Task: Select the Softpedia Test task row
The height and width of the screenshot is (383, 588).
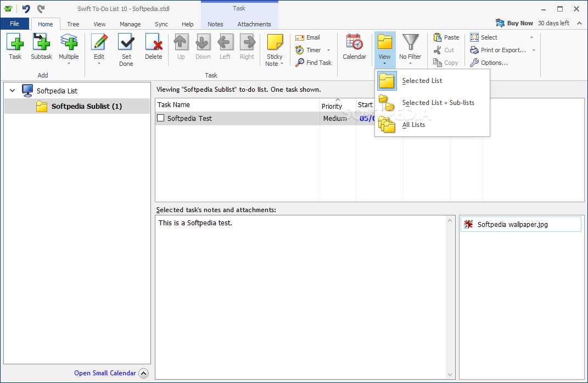Action: click(266, 118)
